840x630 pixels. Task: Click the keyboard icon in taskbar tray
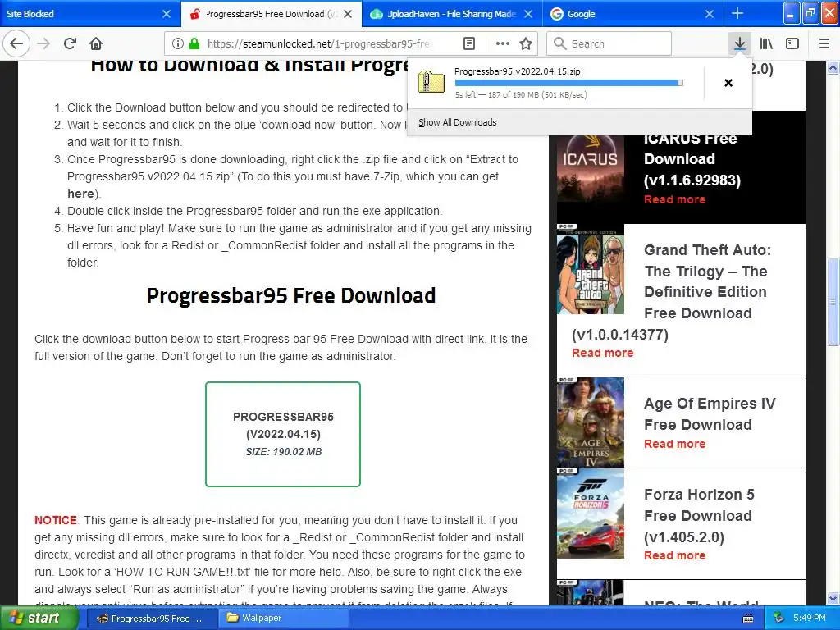748,619
